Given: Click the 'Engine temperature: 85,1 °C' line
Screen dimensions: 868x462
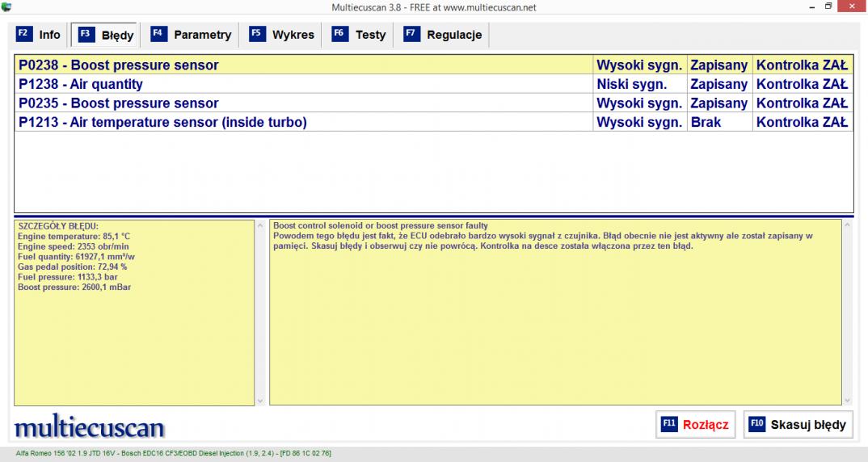Looking at the screenshot, I should (x=74, y=237).
